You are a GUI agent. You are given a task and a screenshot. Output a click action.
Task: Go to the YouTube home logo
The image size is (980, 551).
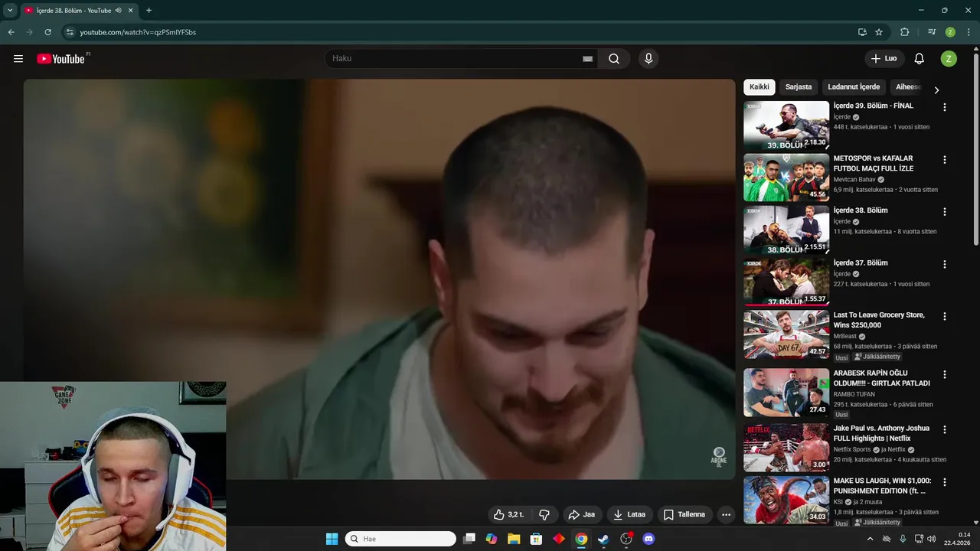coord(60,59)
